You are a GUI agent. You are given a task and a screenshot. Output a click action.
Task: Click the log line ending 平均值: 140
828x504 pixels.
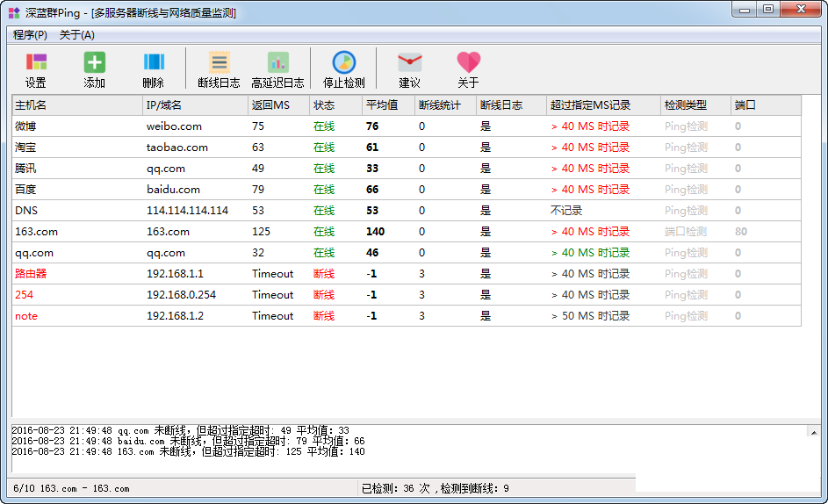188,451
